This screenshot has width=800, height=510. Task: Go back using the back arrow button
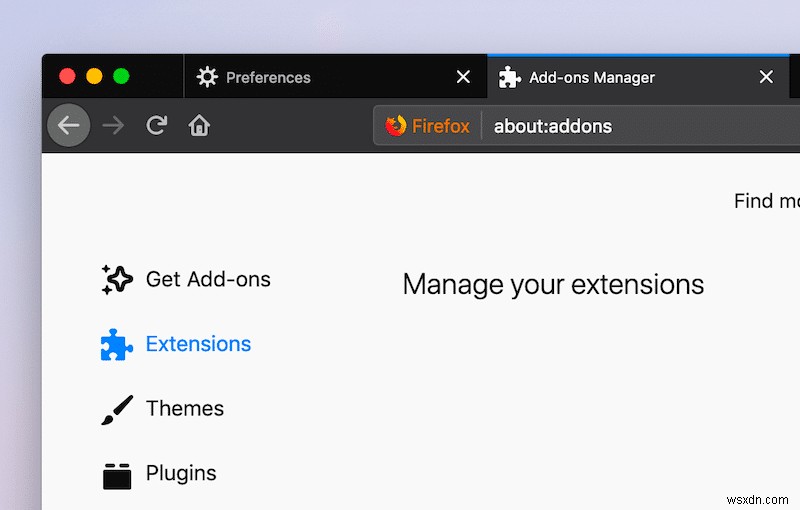click(x=69, y=125)
